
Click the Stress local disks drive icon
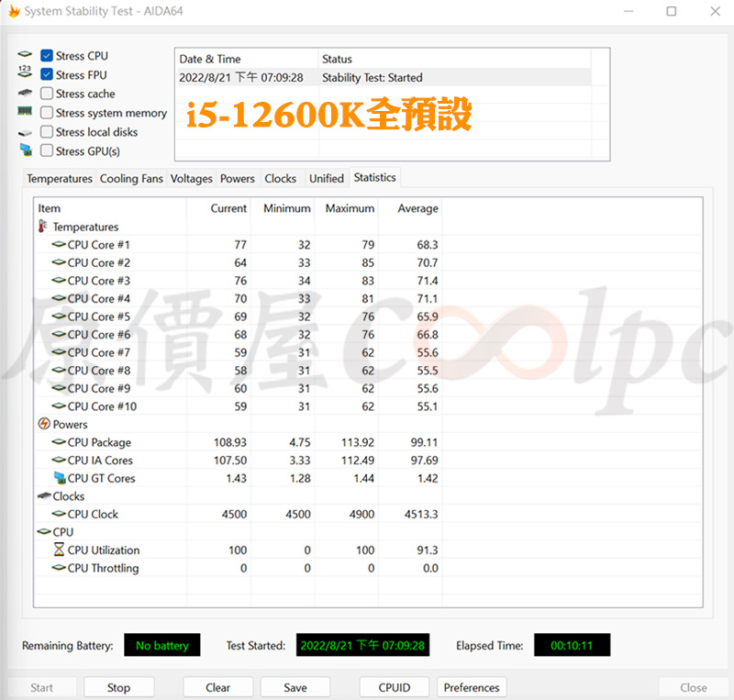[x=25, y=133]
